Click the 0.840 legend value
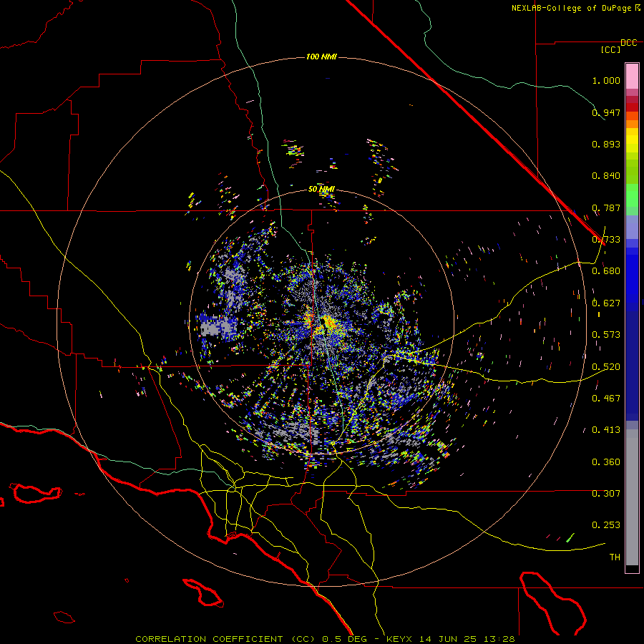The height and width of the screenshot is (644, 644). [606, 176]
